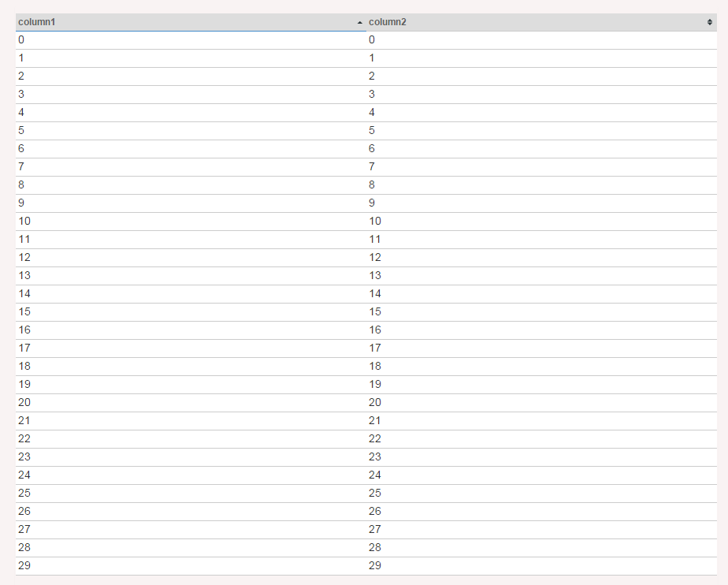Select the column2 cell with value 14
The image size is (728, 585).
point(541,294)
